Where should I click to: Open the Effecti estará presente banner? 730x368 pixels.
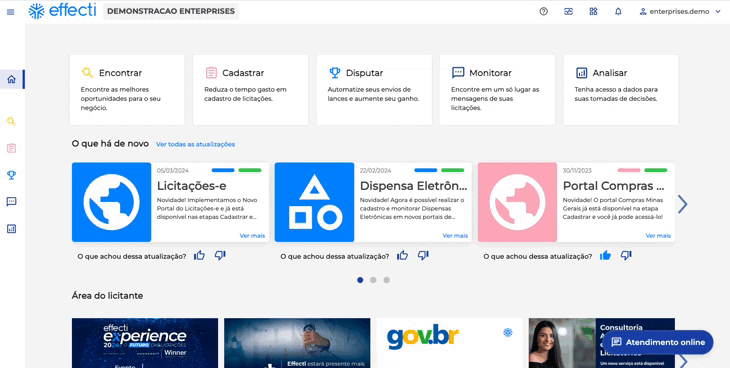coord(297,343)
